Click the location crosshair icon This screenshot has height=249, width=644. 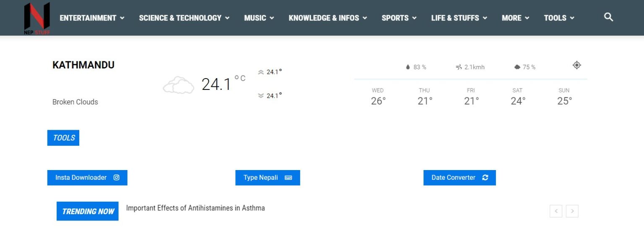pos(576,65)
